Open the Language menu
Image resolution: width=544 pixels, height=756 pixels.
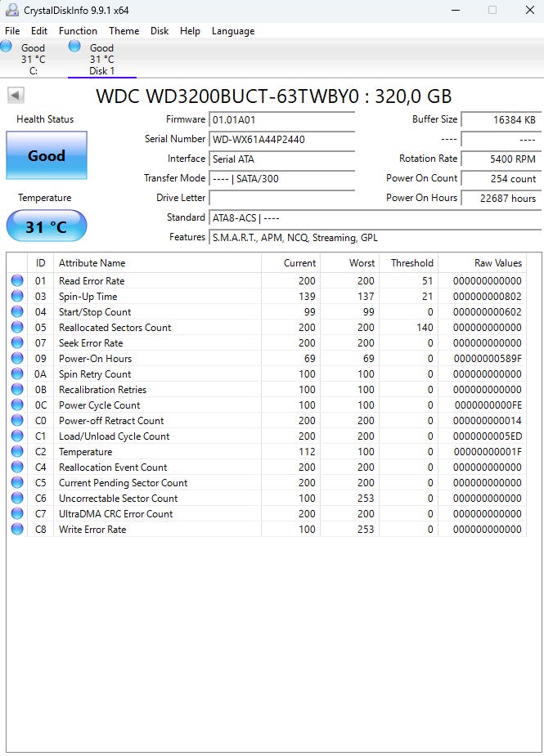tap(233, 31)
